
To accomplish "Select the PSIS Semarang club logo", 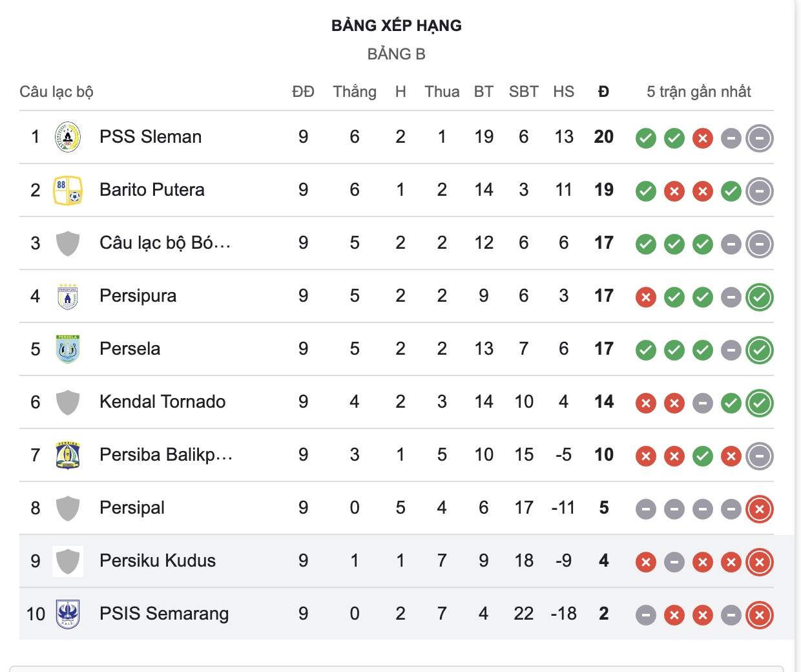I will (67, 614).
